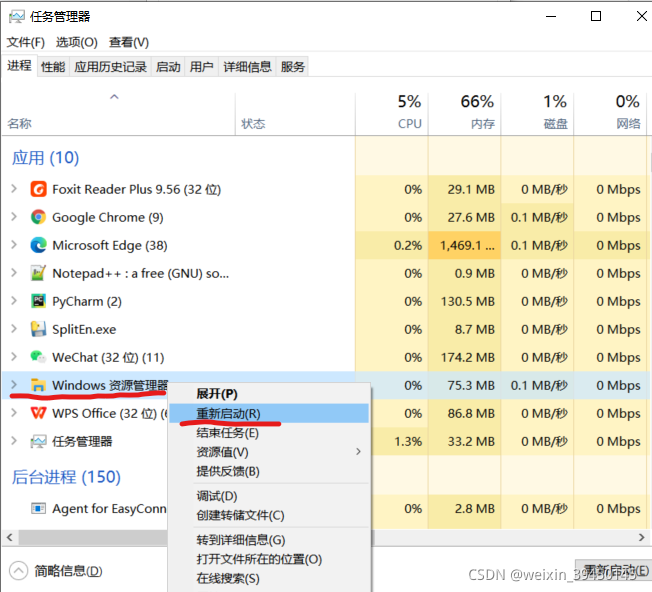Click the Google Chrome icon in process list
This screenshot has width=652, height=592.
(38, 217)
